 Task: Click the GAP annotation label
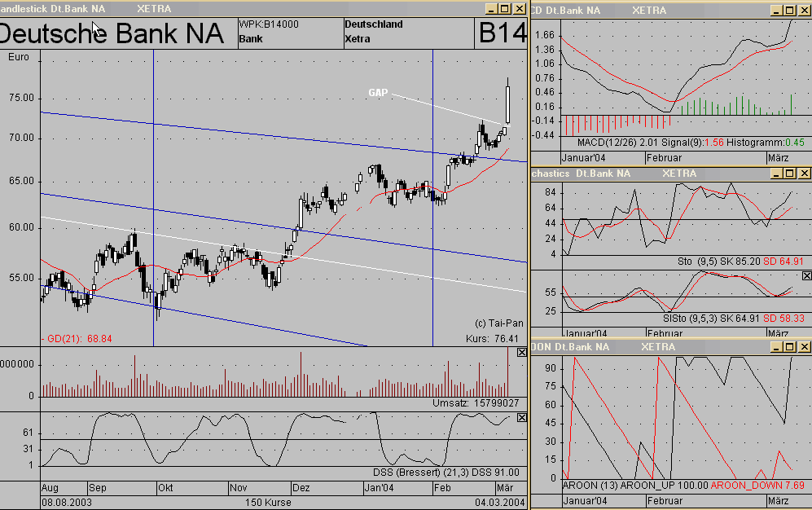[378, 93]
